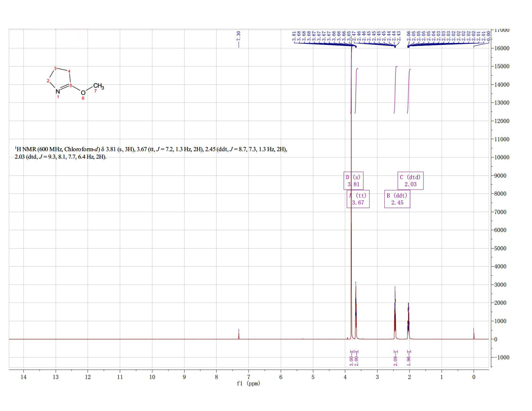Click the 1.96 integral value label
This screenshot has width=532, height=411.
[409, 361]
